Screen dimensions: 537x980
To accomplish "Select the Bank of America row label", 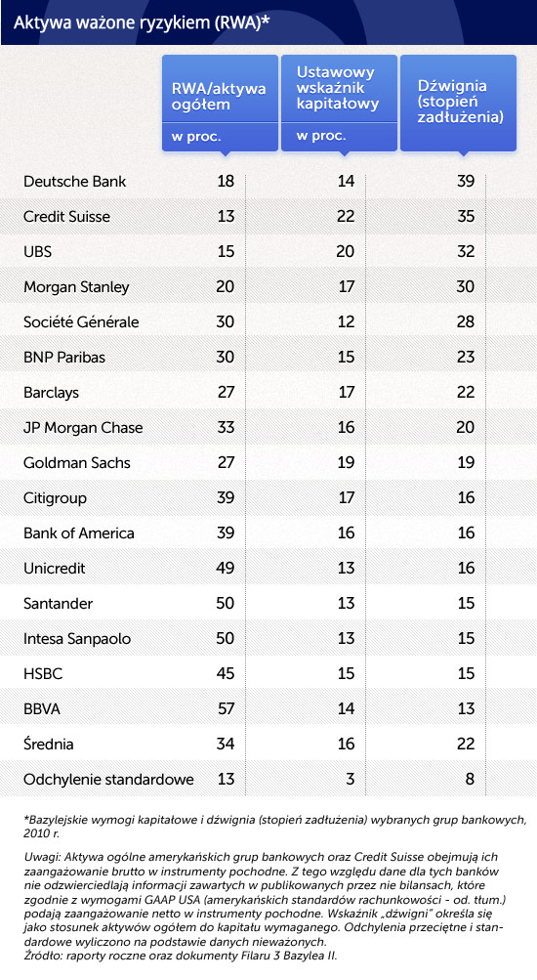I will (79, 533).
